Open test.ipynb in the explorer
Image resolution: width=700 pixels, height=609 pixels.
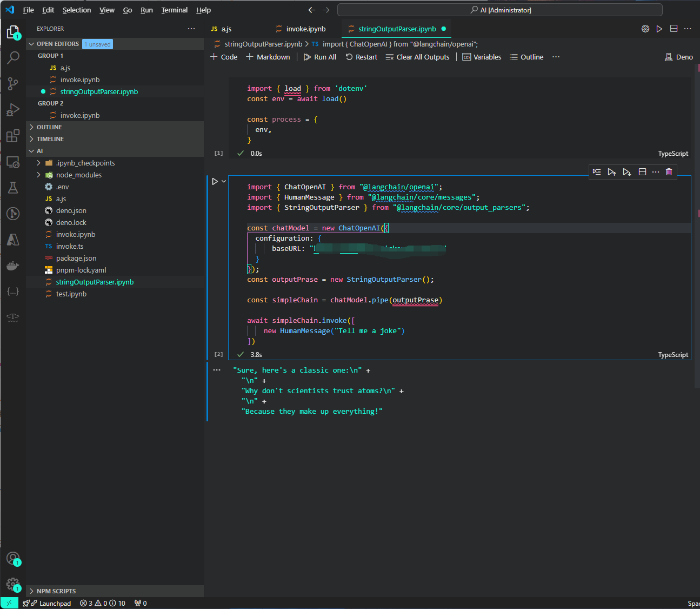click(115, 294)
